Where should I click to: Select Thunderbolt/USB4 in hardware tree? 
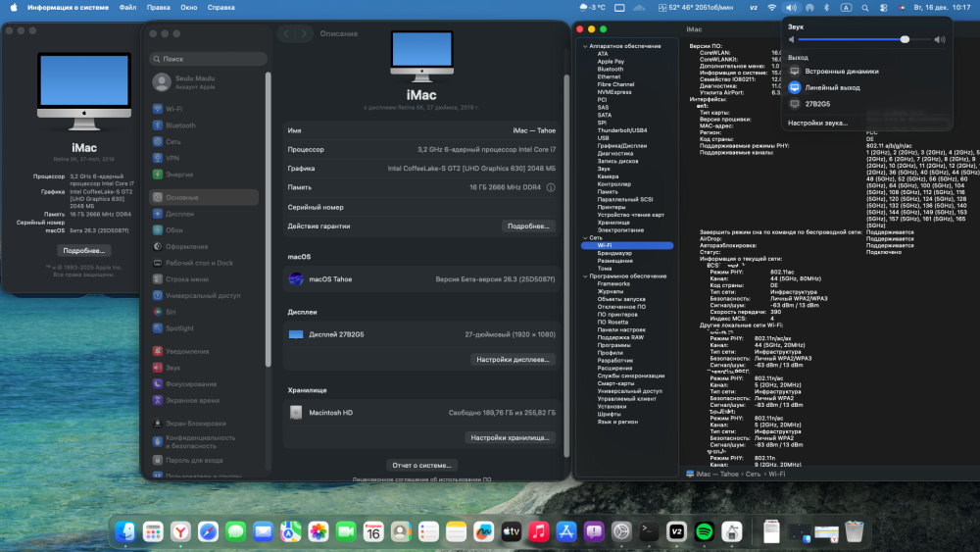622,130
